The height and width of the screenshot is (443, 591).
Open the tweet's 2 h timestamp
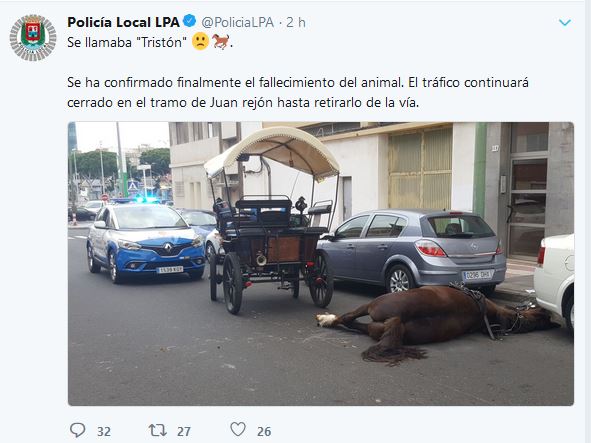tap(296, 22)
